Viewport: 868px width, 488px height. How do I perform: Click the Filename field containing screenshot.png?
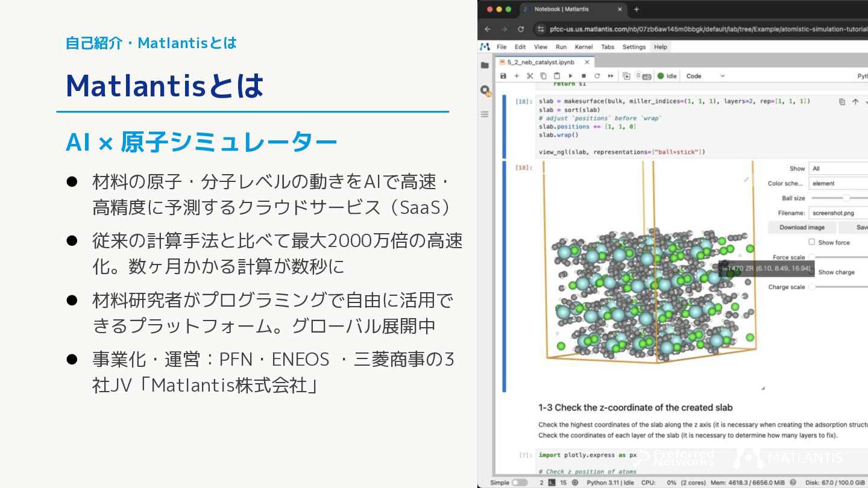pyautogui.click(x=838, y=213)
